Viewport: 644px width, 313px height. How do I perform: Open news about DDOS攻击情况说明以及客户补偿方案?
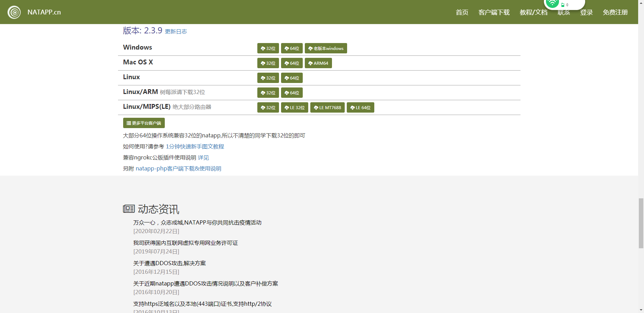(205, 284)
